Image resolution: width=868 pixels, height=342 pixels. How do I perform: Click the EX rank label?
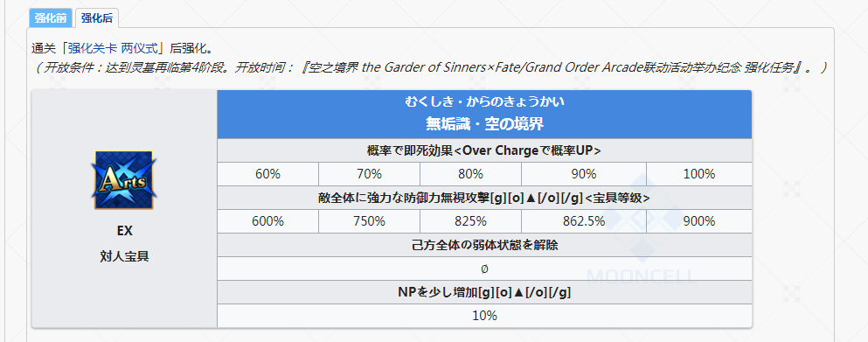click(x=124, y=231)
